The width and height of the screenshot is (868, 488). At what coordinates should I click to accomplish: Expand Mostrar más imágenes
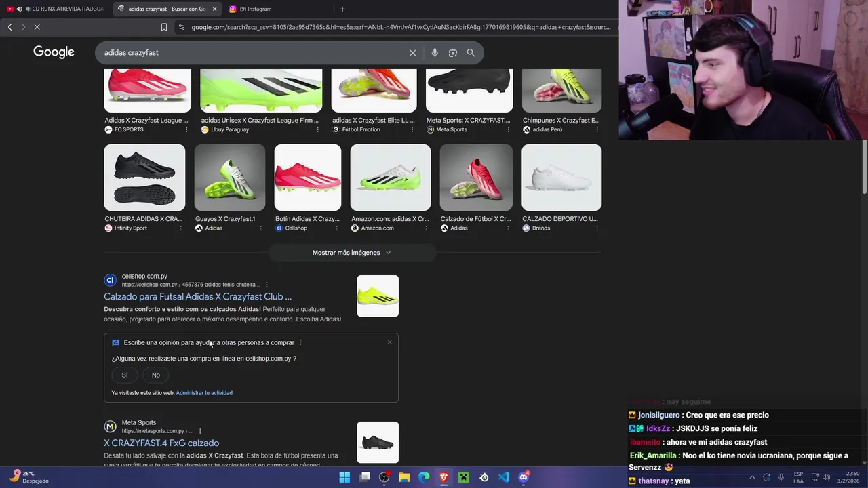351,253
